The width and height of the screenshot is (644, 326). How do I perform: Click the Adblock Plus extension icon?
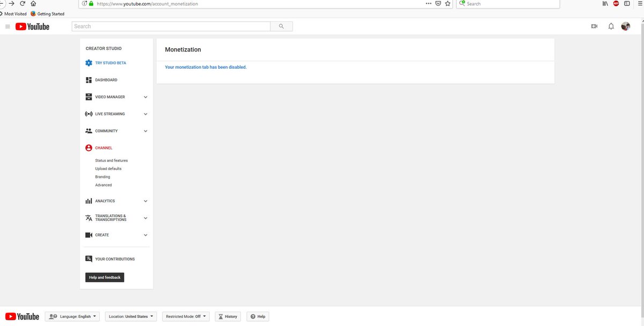(616, 3)
